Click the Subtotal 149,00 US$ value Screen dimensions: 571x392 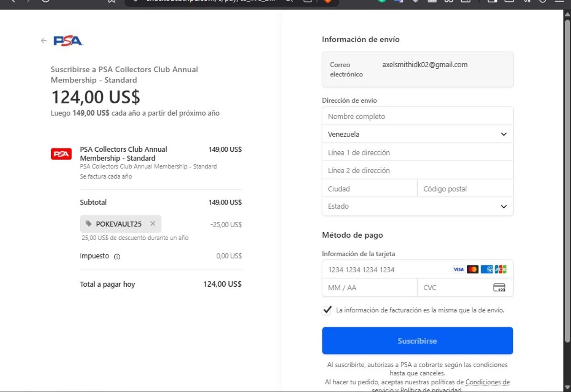225,202
